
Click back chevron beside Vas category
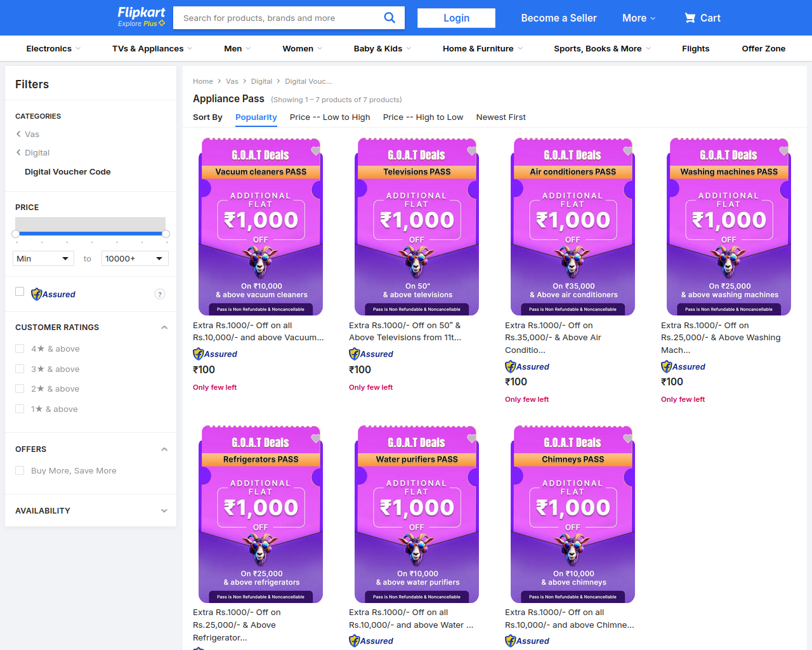pos(18,134)
